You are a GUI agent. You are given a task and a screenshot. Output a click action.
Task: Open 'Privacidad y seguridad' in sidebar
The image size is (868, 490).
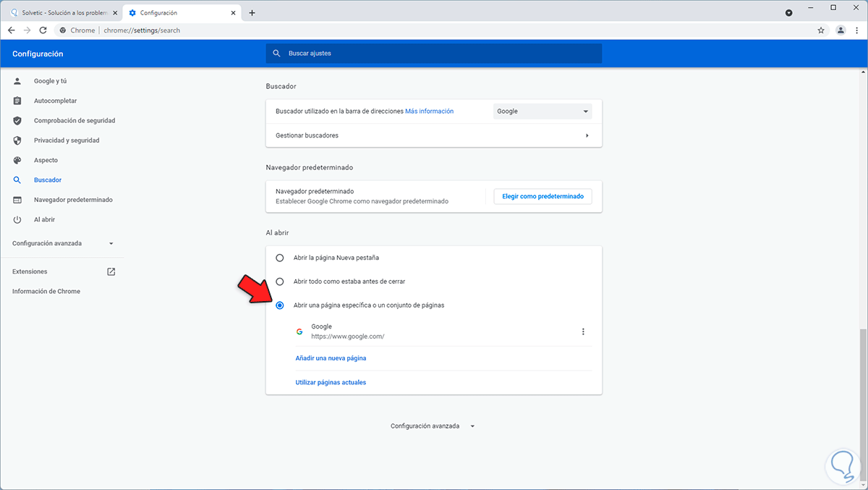point(67,140)
